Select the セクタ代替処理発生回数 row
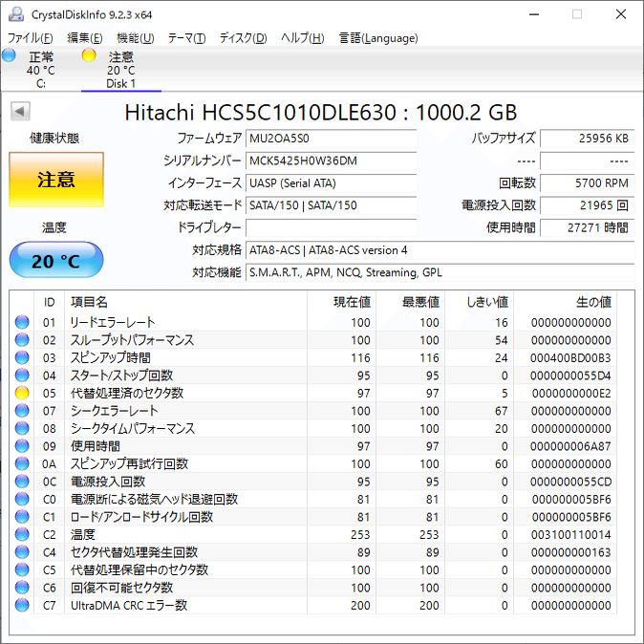Image resolution: width=644 pixels, height=644 pixels. 313,552
